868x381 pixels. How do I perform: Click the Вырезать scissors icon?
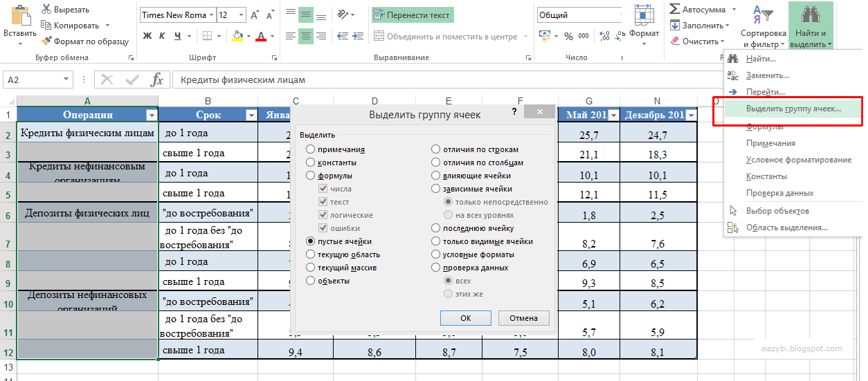tap(46, 10)
